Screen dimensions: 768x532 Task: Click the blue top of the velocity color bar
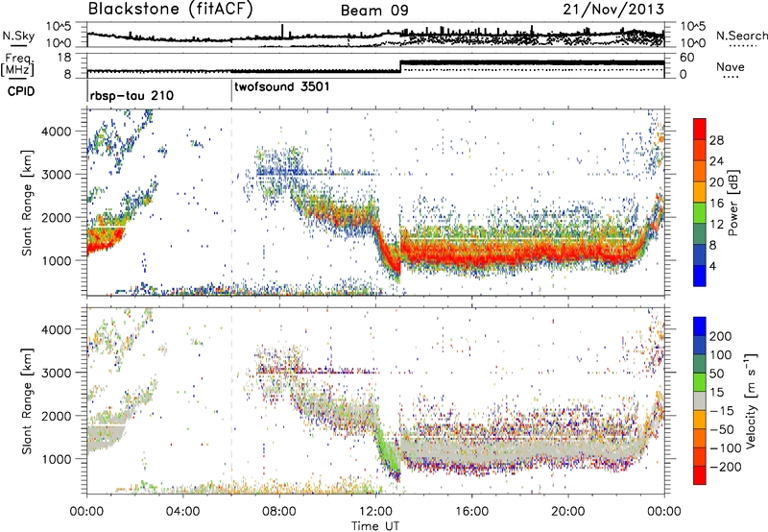700,326
